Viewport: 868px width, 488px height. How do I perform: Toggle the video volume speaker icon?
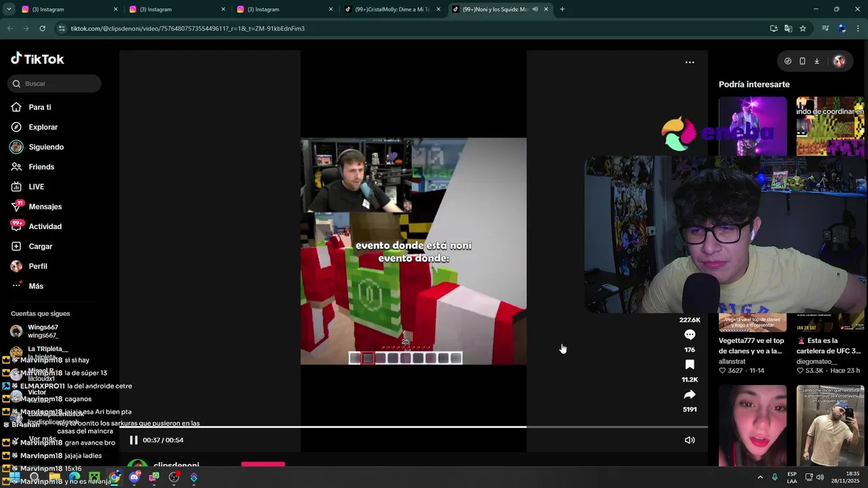coord(690,440)
